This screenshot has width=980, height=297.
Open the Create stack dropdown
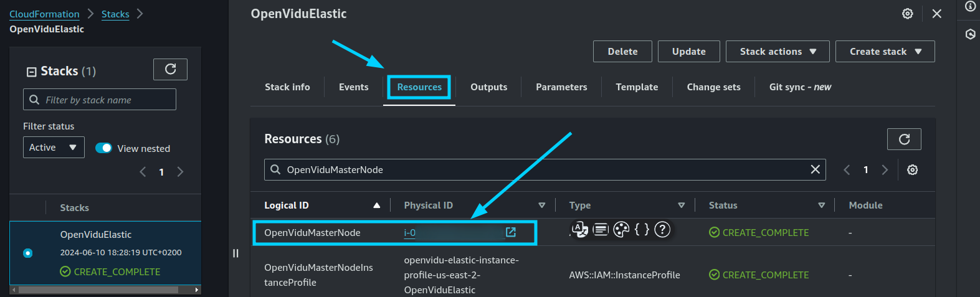pyautogui.click(x=885, y=52)
